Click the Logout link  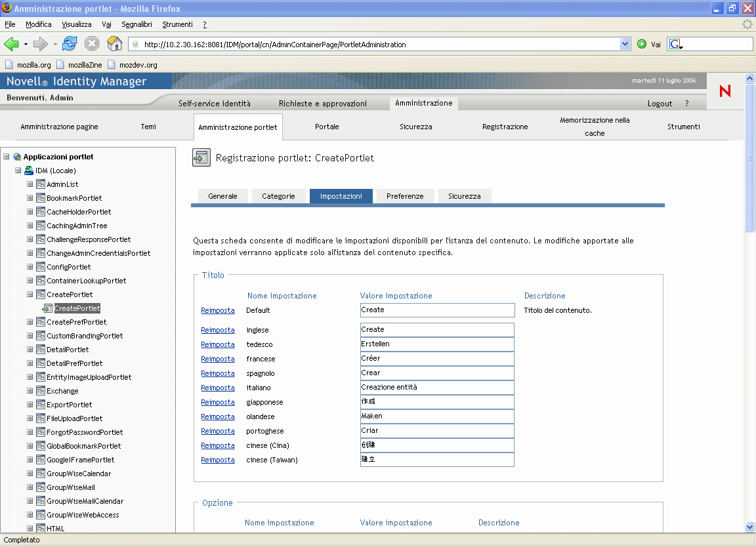(660, 104)
